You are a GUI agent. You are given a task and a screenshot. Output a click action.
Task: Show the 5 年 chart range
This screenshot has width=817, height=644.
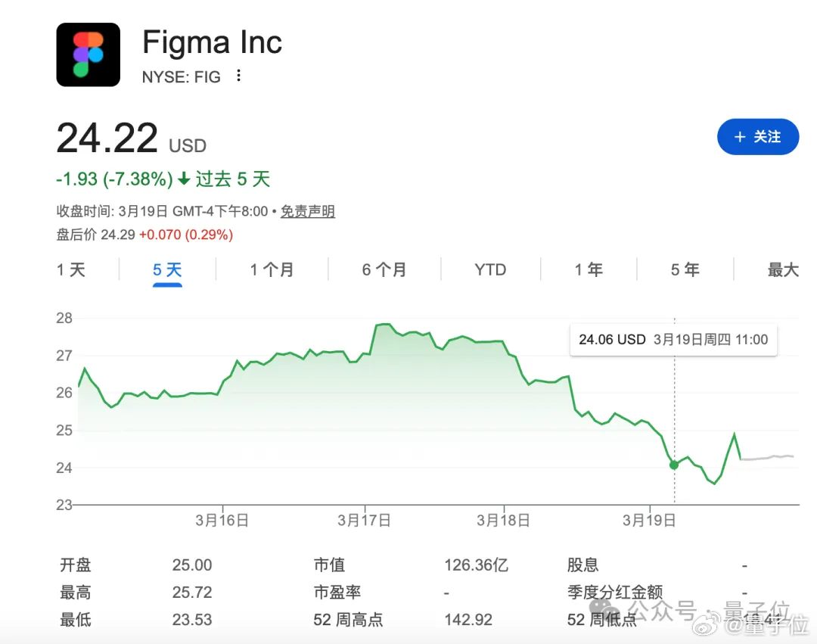[685, 270]
